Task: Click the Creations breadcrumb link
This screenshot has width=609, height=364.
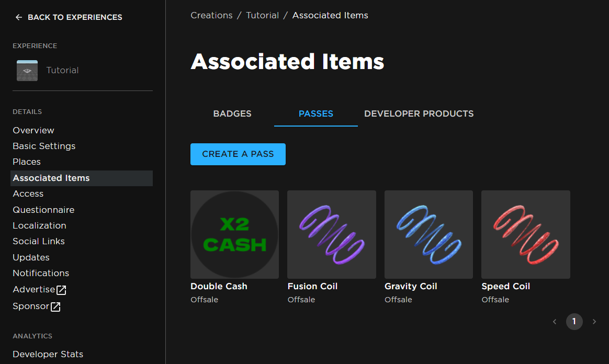Action: click(x=211, y=15)
